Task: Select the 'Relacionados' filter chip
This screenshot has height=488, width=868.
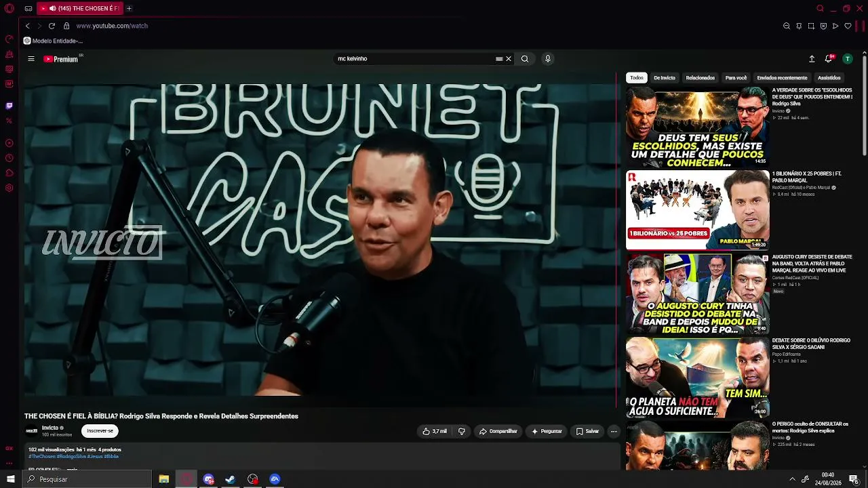Action: 701,78
